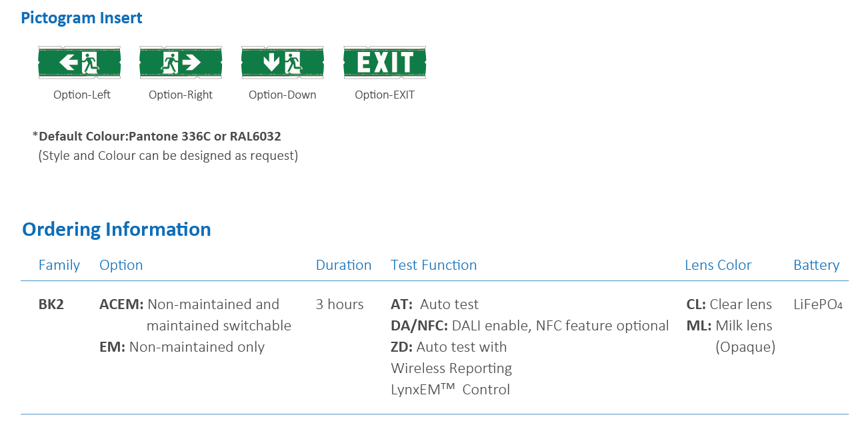Click the ML milk lens code
This screenshot has width=868, height=431.
[699, 326]
